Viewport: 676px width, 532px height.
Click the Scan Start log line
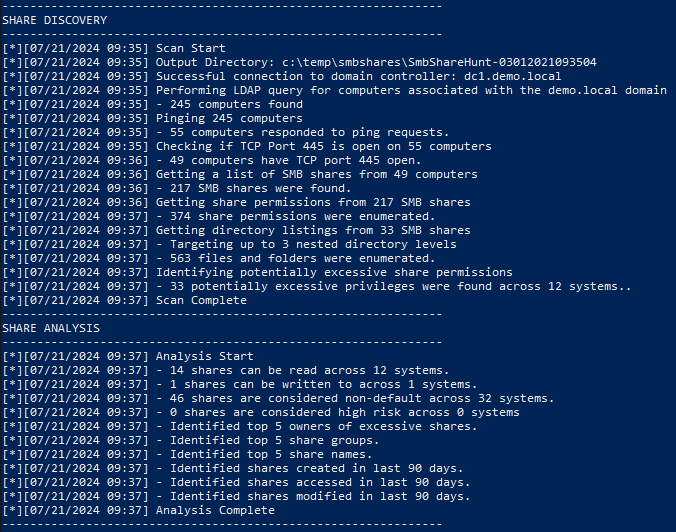click(x=190, y=48)
